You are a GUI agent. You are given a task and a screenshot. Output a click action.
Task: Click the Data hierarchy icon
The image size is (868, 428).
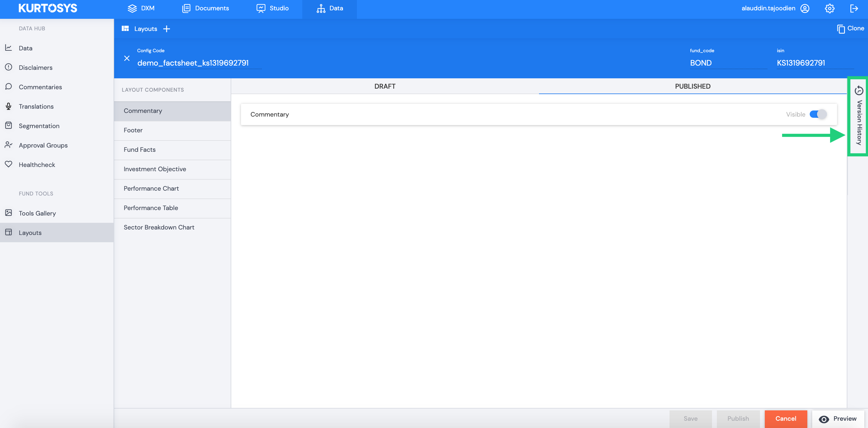321,8
